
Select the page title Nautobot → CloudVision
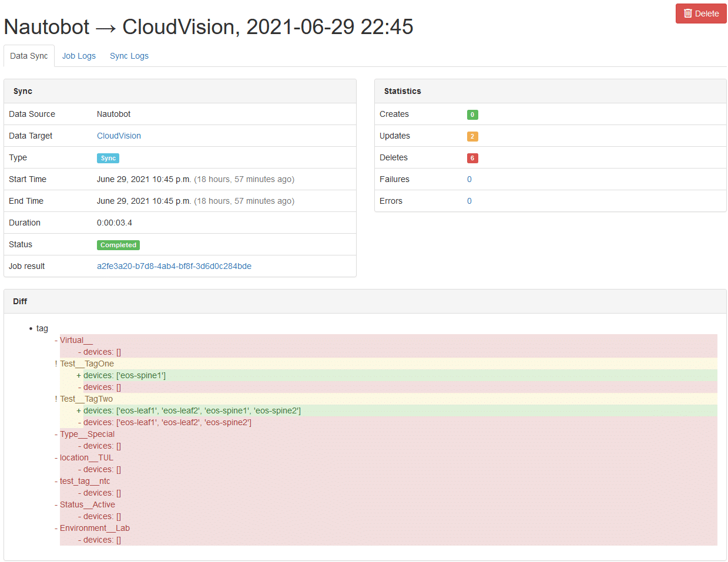tap(209, 26)
